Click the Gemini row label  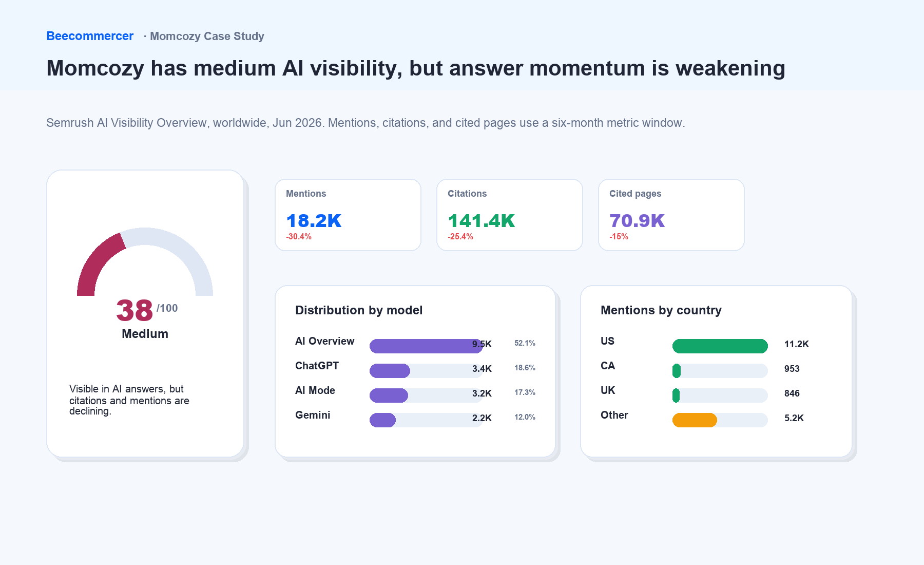coord(313,415)
